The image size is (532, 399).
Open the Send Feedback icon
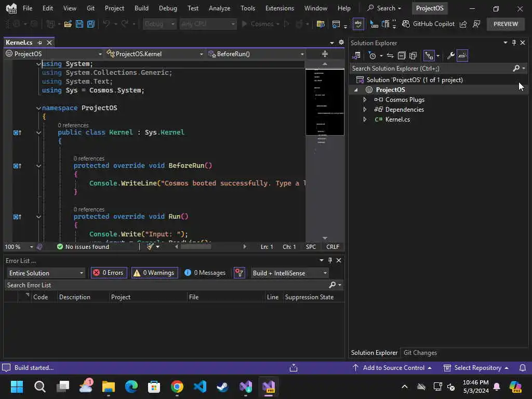point(476,24)
